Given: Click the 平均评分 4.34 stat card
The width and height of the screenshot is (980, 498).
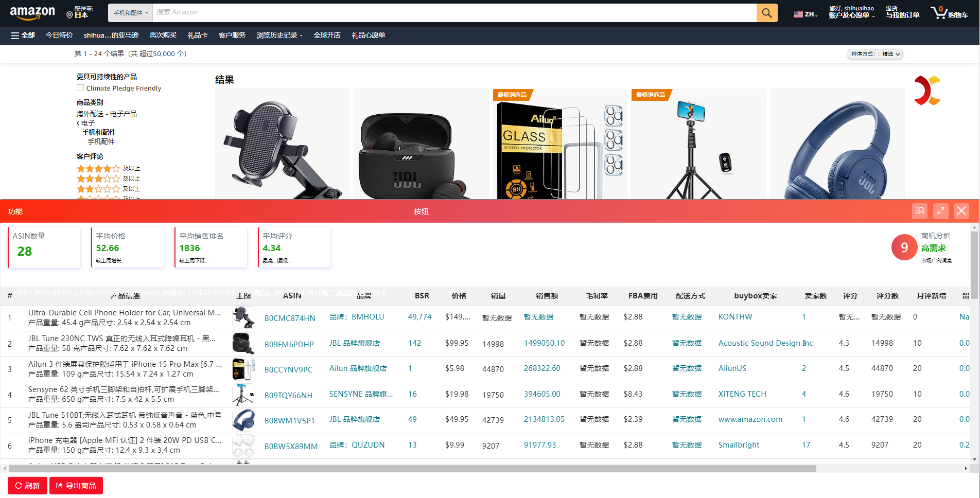Looking at the screenshot, I should tap(294, 247).
